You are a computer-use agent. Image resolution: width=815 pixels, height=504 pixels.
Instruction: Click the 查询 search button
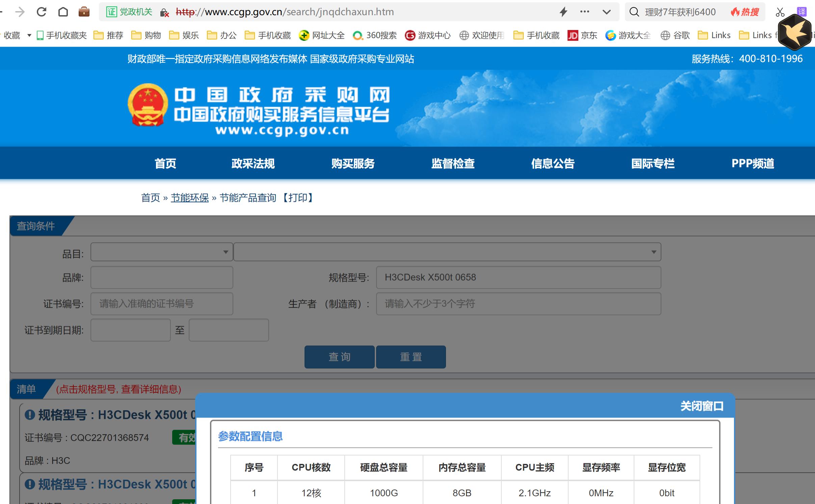click(x=339, y=357)
